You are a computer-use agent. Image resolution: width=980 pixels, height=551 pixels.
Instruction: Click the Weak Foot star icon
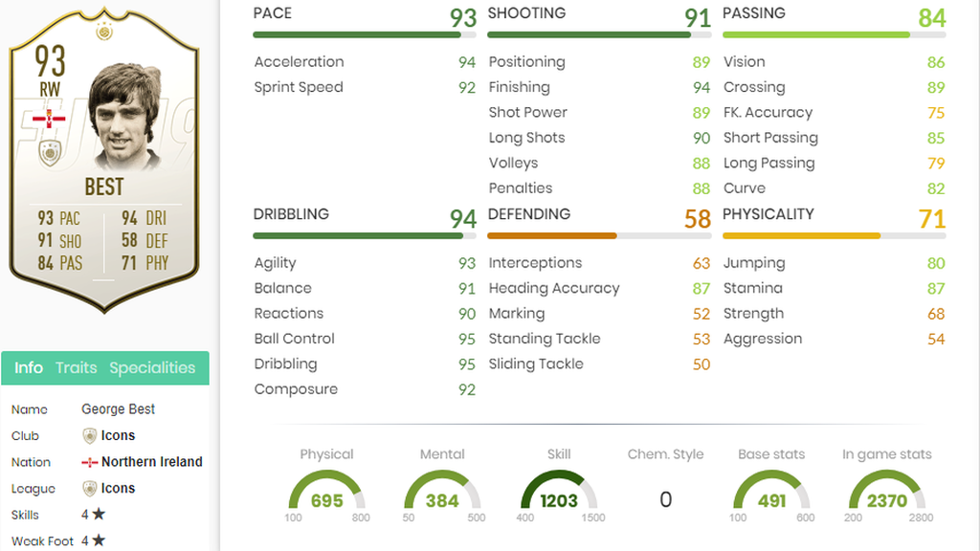tap(99, 540)
